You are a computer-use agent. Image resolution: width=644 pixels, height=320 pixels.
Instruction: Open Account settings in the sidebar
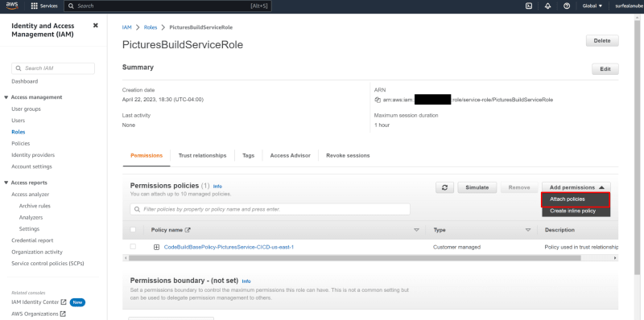pyautogui.click(x=31, y=166)
